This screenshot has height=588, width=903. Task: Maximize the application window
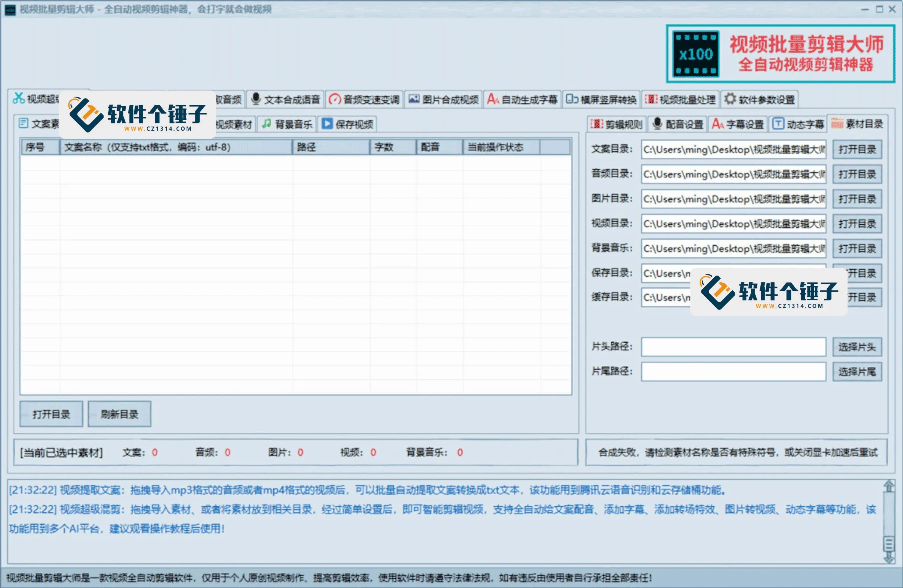click(879, 9)
